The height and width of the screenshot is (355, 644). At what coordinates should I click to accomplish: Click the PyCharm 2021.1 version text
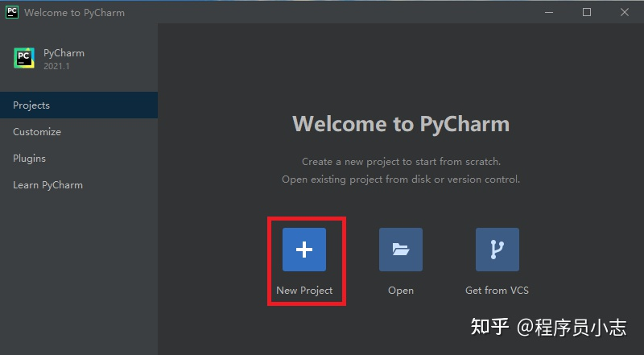click(56, 66)
